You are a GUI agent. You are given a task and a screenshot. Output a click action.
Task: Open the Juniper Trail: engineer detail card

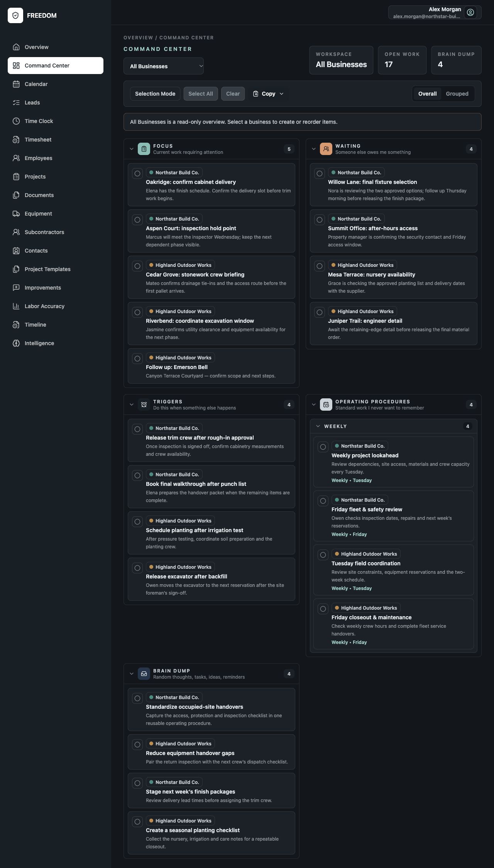(x=394, y=324)
